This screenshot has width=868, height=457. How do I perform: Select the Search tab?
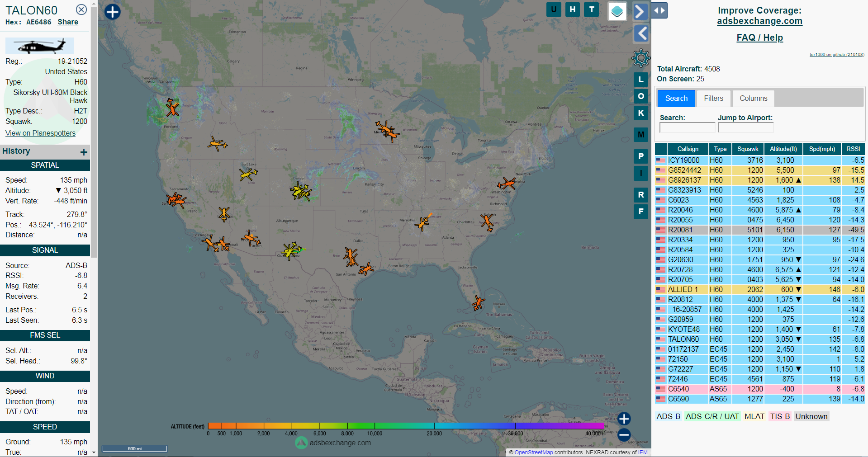pyautogui.click(x=676, y=98)
